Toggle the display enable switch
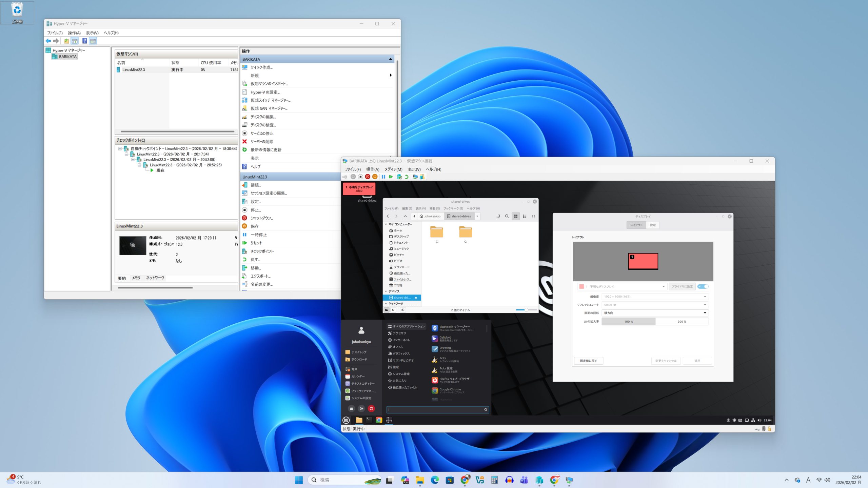868x488 pixels. (x=703, y=286)
